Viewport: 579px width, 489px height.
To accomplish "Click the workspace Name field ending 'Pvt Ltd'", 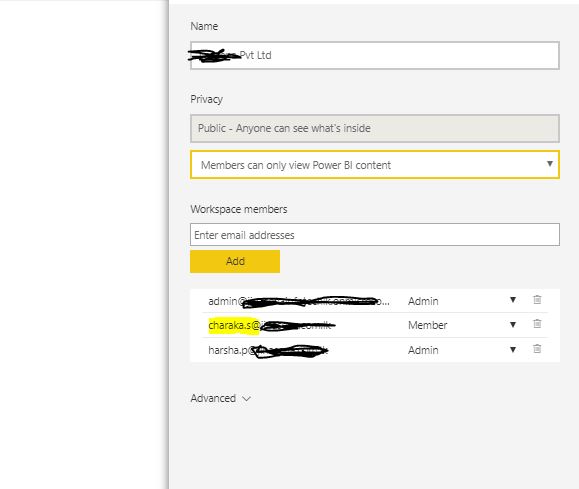I will pos(375,55).
